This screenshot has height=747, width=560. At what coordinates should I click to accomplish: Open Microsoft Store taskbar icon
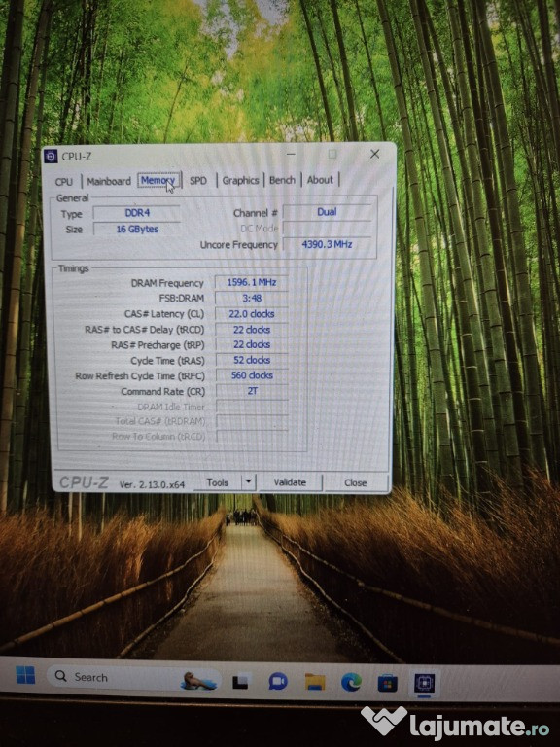click(387, 683)
